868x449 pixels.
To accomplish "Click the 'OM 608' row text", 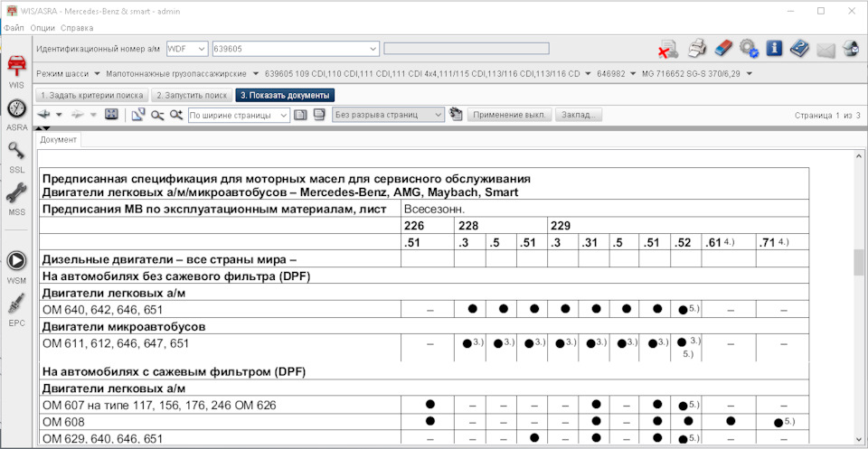I will (x=63, y=423).
